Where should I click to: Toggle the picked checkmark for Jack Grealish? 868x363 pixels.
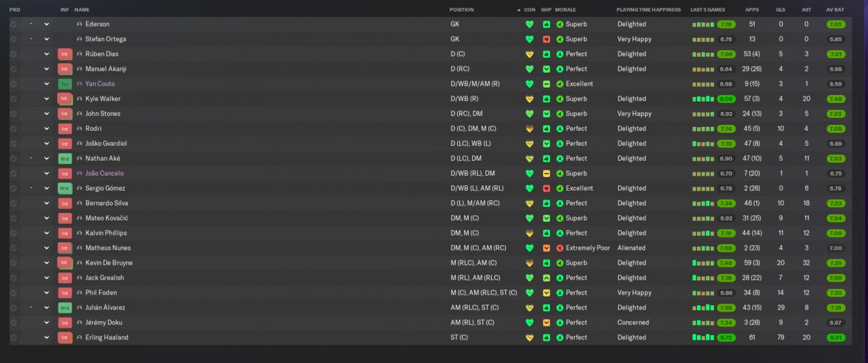tap(14, 278)
